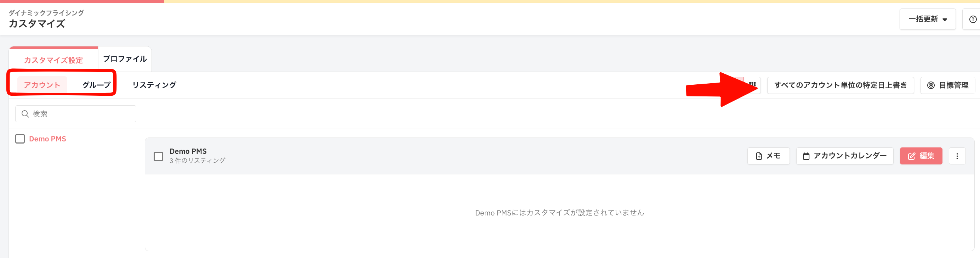Screen dimensions: 980x258
Task: Click すべてのアカウント単位の特定日上書き button
Action: pos(841,85)
